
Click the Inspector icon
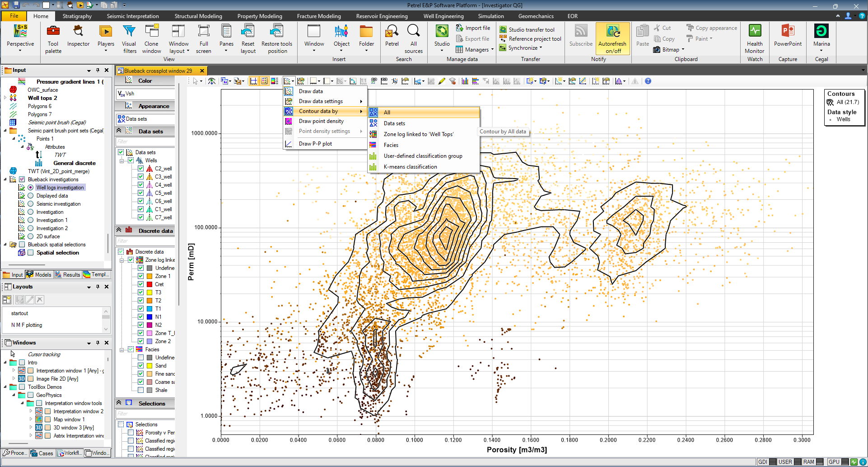78,31
